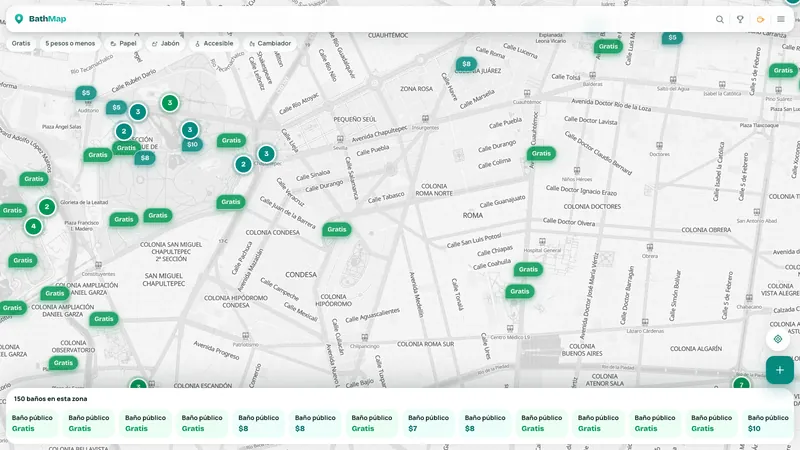
Task: Open the search magnifier in top bar
Action: click(719, 19)
